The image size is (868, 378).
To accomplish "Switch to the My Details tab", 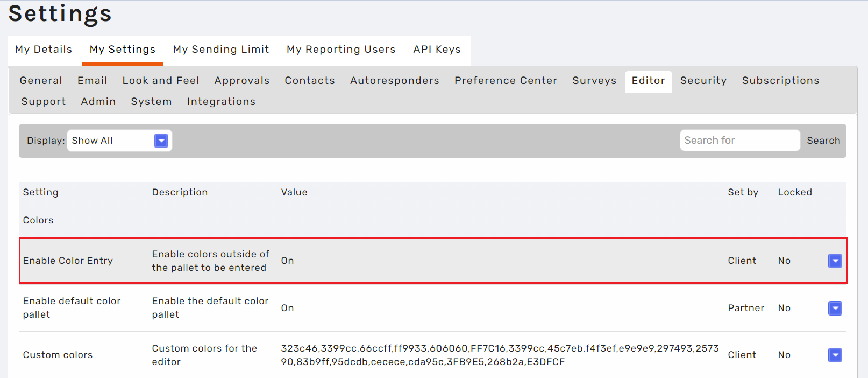I will tap(44, 50).
